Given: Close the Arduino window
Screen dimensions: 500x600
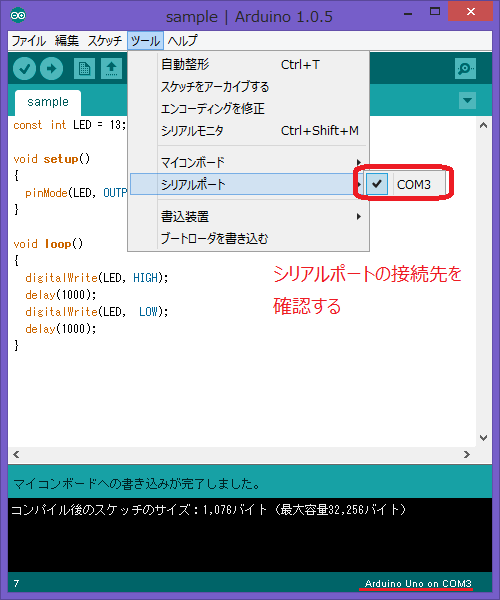Looking at the screenshot, I should click(x=471, y=11).
